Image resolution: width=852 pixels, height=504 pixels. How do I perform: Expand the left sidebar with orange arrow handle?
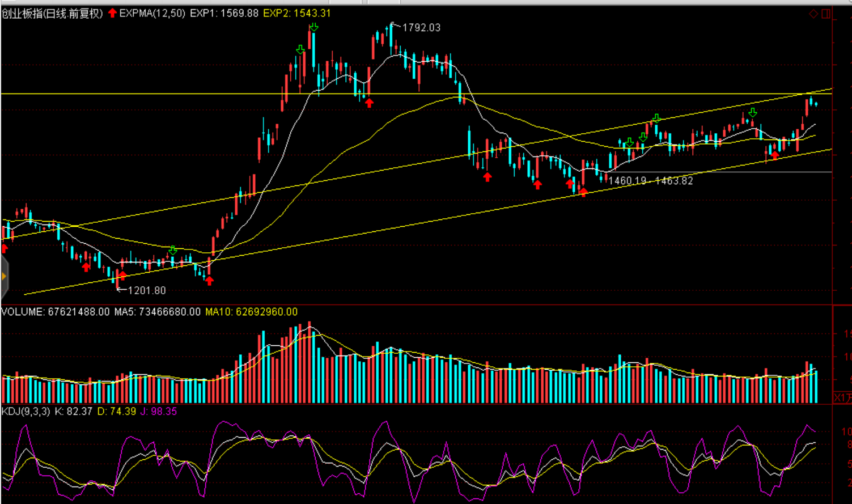pyautogui.click(x=4, y=276)
